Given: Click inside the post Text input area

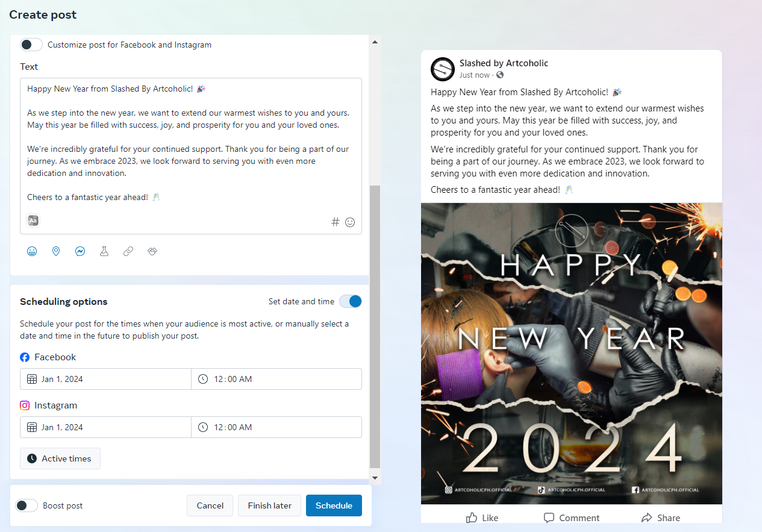Looking at the screenshot, I should click(x=191, y=156).
